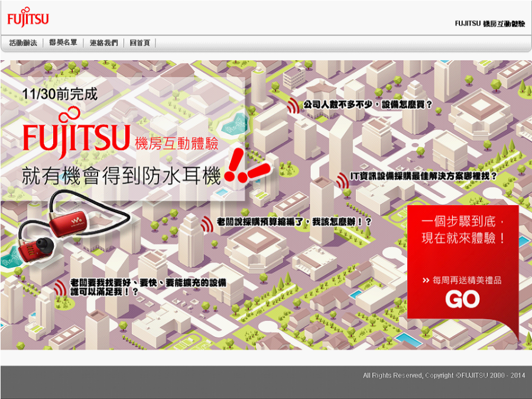
Task: Click the 每周再送精美禮品 link
Action: pyautogui.click(x=467, y=280)
